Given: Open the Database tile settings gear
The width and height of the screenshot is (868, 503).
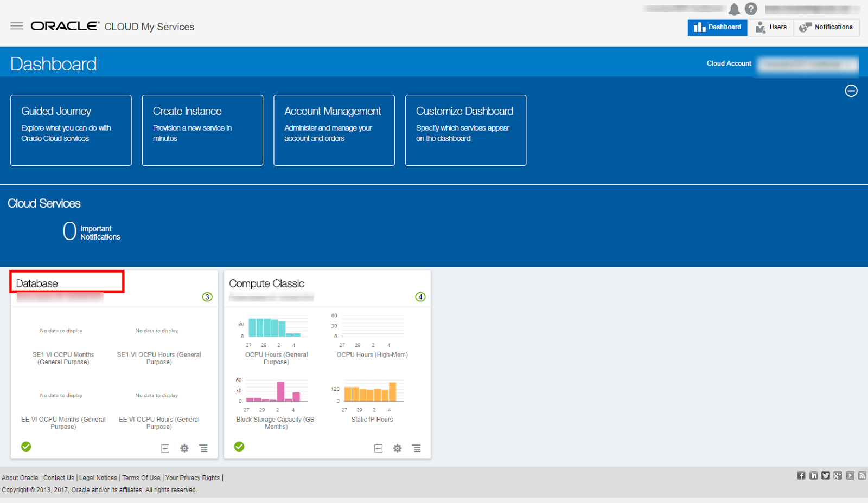Looking at the screenshot, I should click(184, 448).
